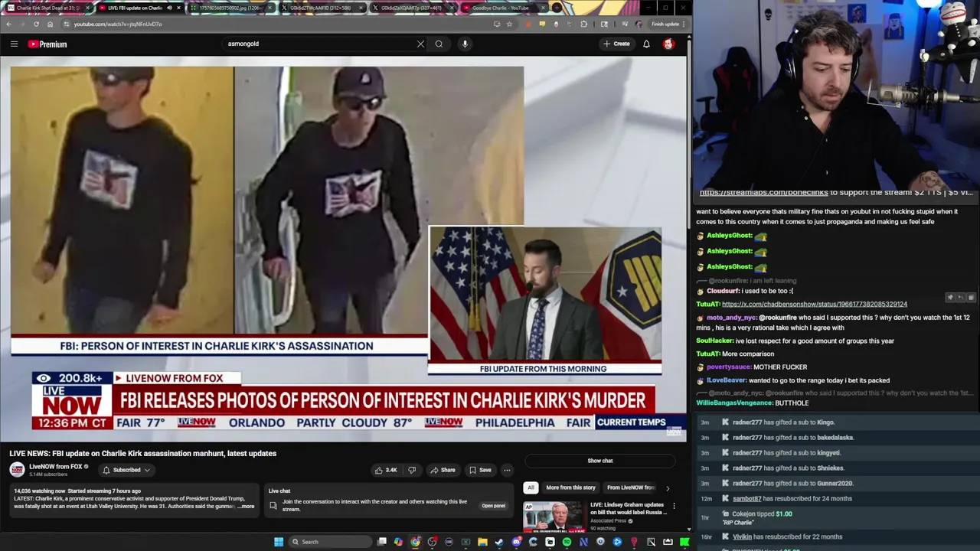
Task: Switch to the 1757605685750902.jpg tab
Action: [230, 8]
